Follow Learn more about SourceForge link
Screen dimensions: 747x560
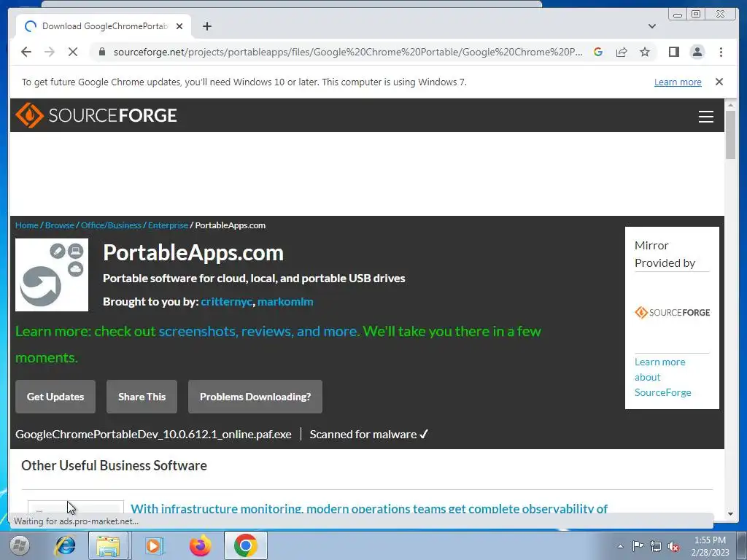662,377
